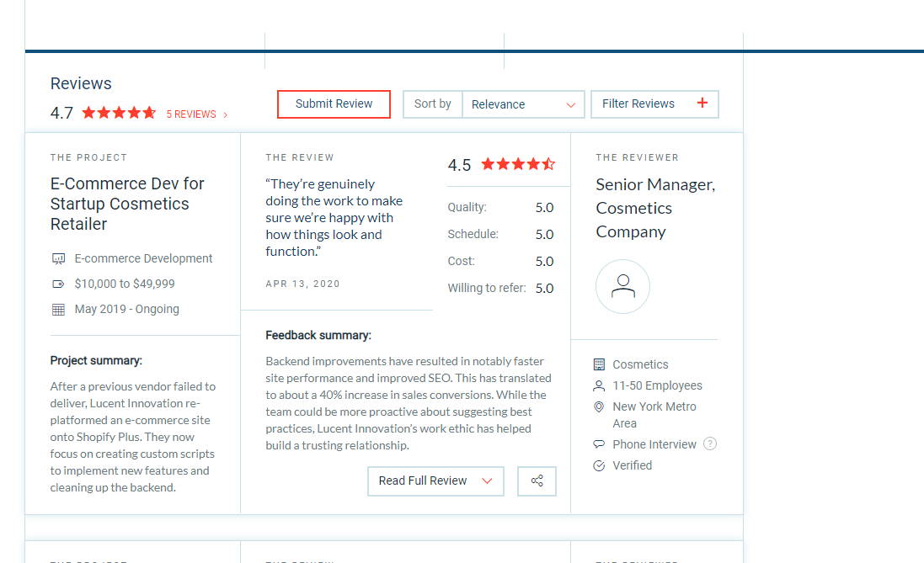Screen dimensions: 924x563
Task: Click the speech bubble icon beside Phone Interview
Action: [599, 444]
